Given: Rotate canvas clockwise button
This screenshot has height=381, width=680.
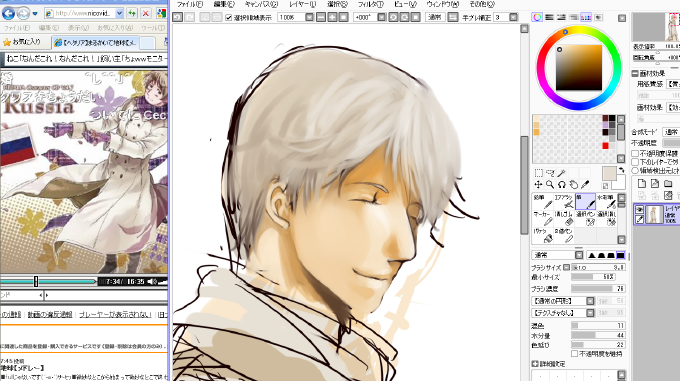Looking at the screenshot, I should 404,17.
